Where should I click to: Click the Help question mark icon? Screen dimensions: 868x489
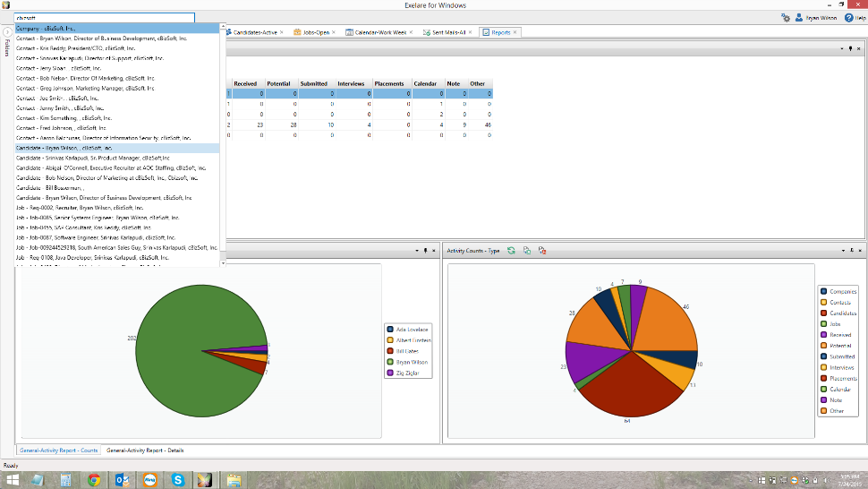point(848,18)
